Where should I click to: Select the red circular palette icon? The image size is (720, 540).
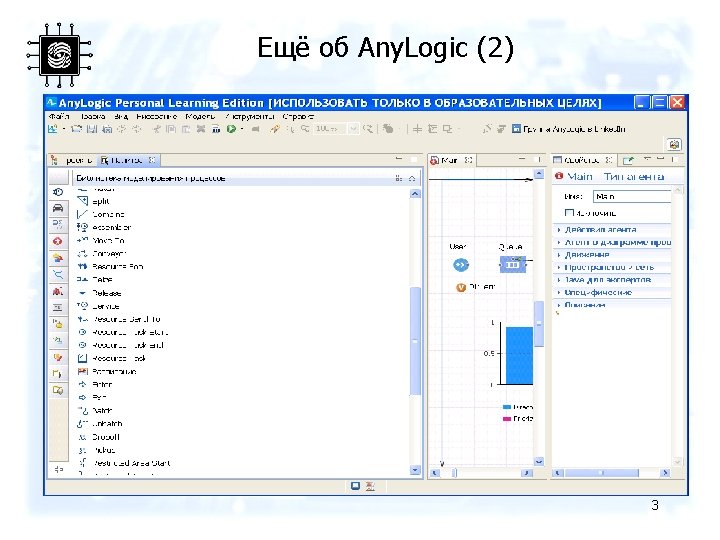point(58,241)
